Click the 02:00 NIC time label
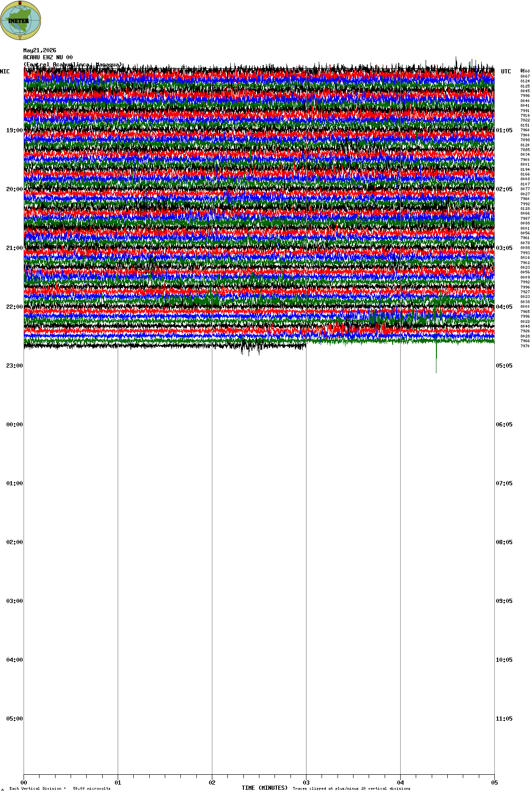 (x=14, y=542)
